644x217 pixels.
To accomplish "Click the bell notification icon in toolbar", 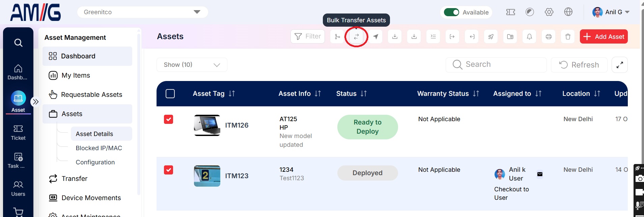I will 529,36.
